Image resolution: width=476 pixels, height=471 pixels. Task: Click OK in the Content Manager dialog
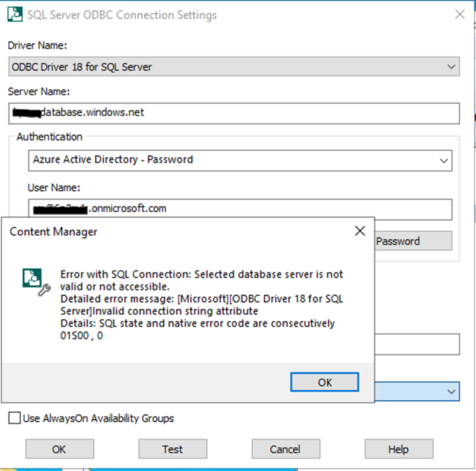click(x=324, y=382)
